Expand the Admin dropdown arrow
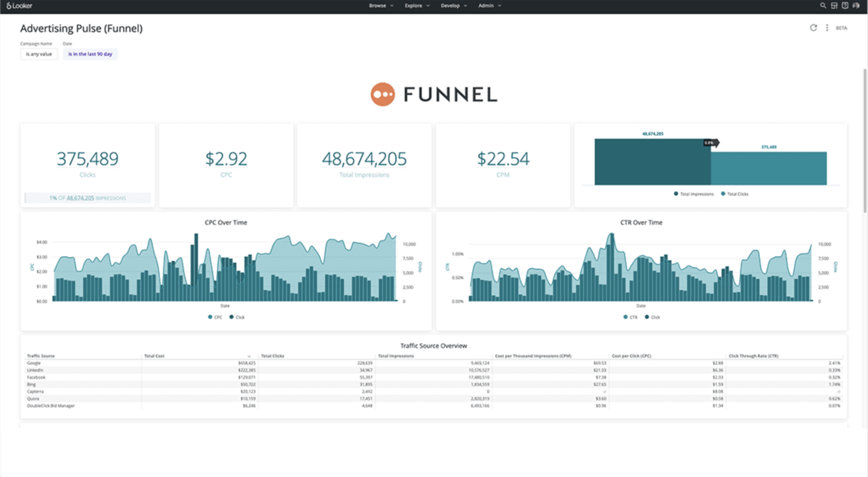This screenshot has height=477, width=868. pyautogui.click(x=500, y=6)
